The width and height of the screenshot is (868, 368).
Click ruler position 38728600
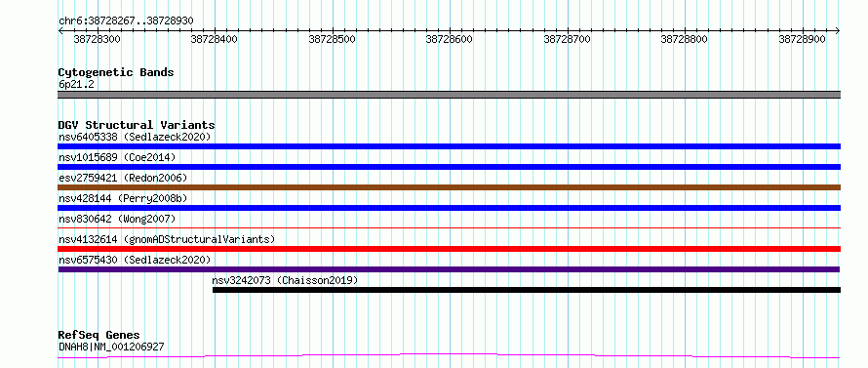click(450, 39)
